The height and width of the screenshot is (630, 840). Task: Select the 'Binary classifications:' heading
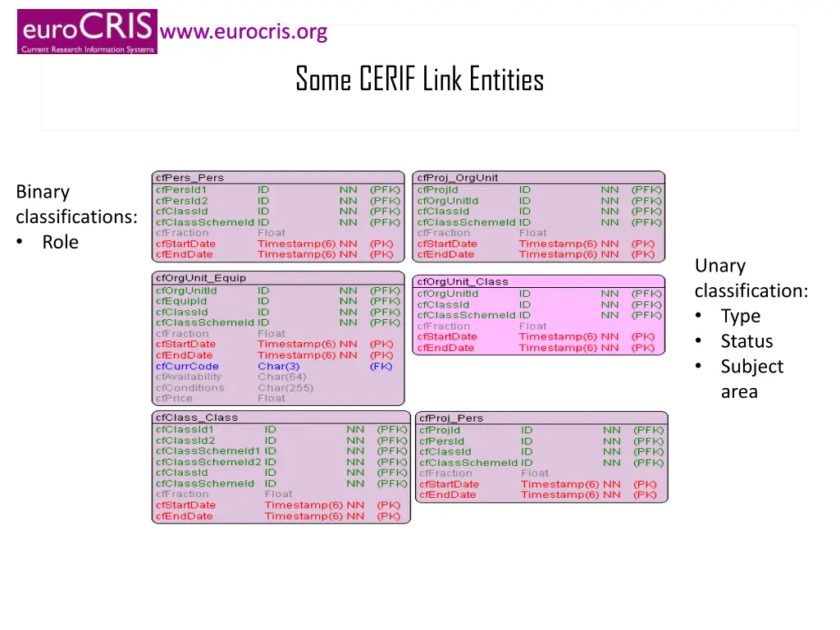76,204
